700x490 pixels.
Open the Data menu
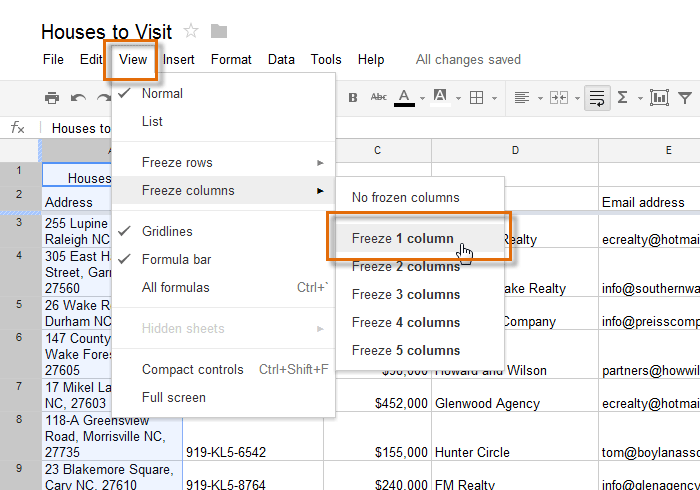tap(281, 59)
